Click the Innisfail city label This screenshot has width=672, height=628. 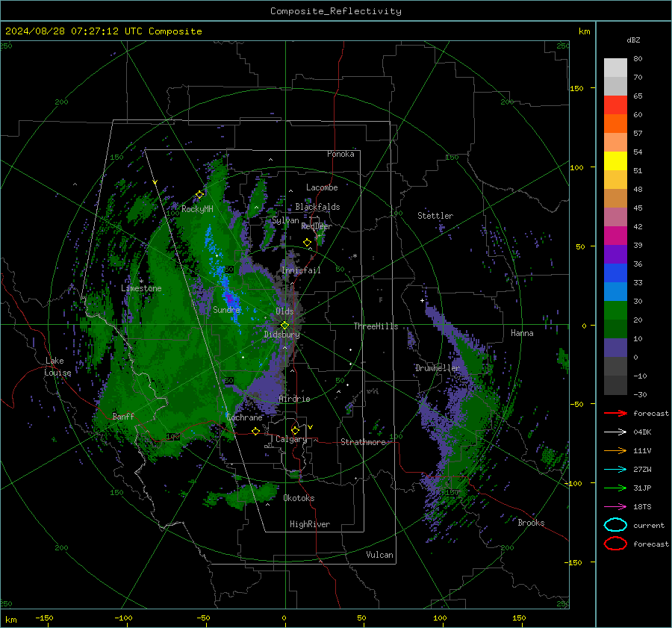point(301,270)
